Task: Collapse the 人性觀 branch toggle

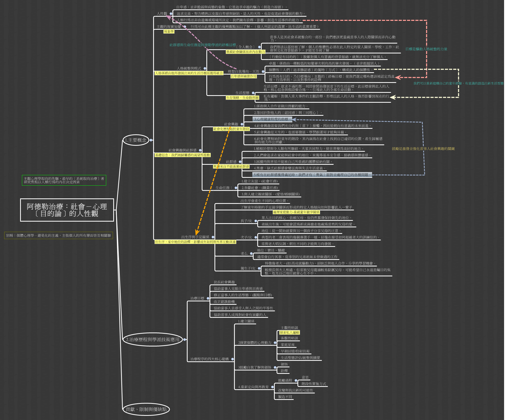Action: (171, 14)
